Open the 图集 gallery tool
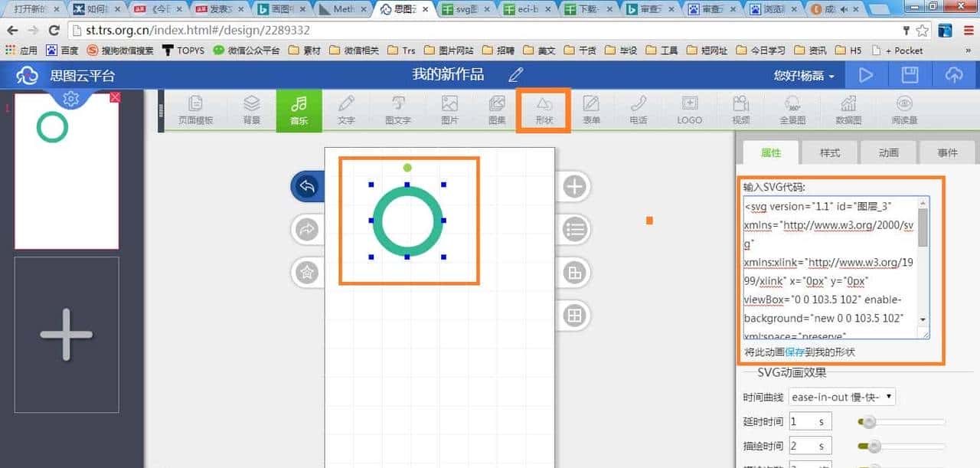Screen dimensions: 980x468 tap(497, 110)
